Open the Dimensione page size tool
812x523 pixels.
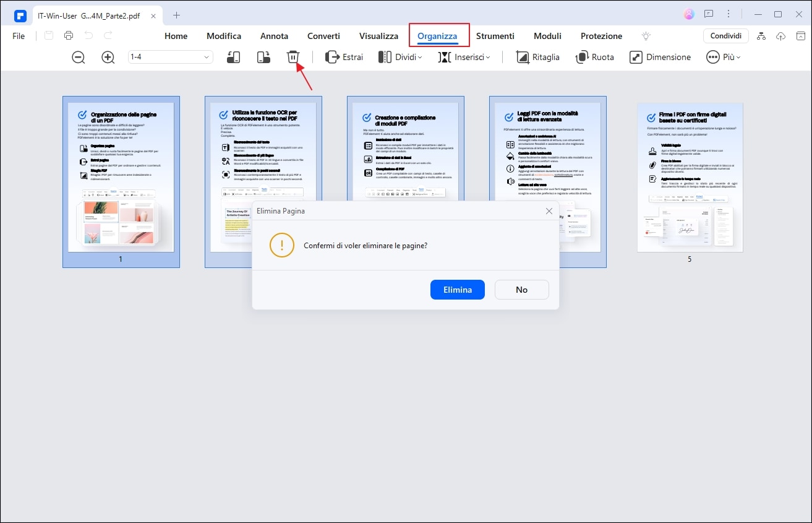coord(660,57)
